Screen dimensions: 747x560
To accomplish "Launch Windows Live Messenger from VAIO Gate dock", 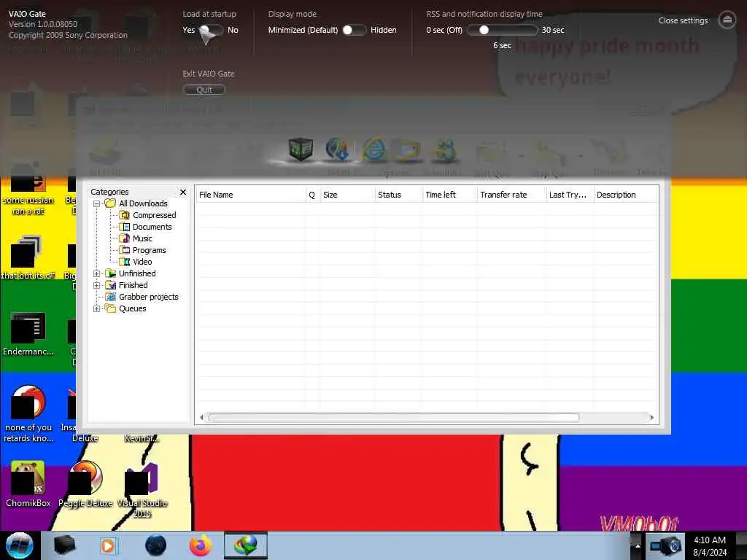I will point(444,149).
